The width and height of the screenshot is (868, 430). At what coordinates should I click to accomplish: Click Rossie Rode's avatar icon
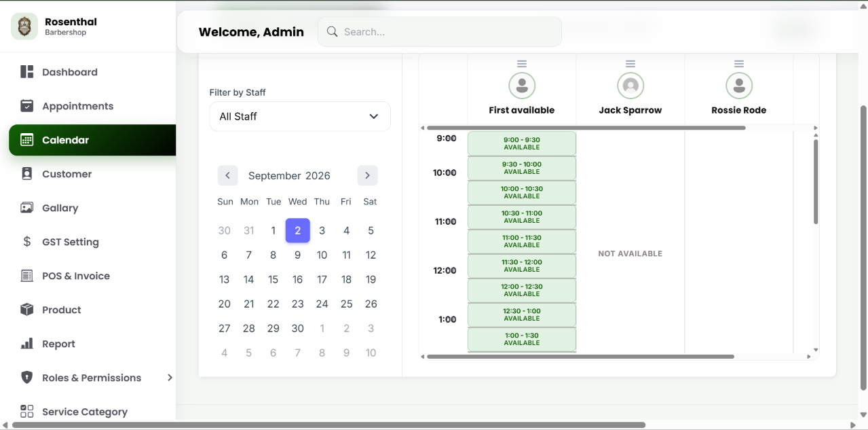pyautogui.click(x=739, y=86)
